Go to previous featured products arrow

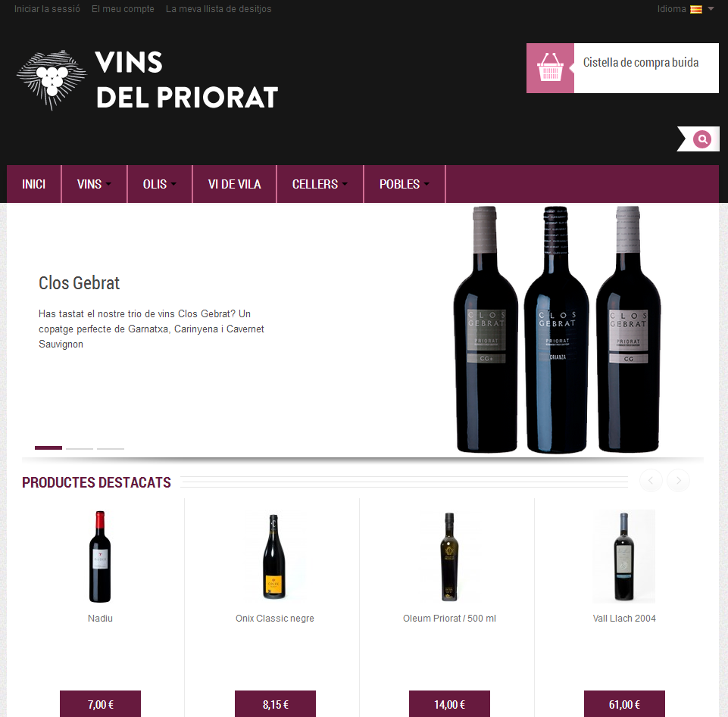click(x=651, y=480)
